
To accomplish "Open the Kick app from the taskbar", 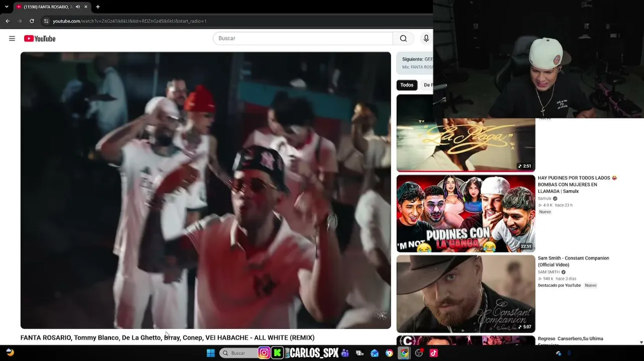I will coord(277,353).
